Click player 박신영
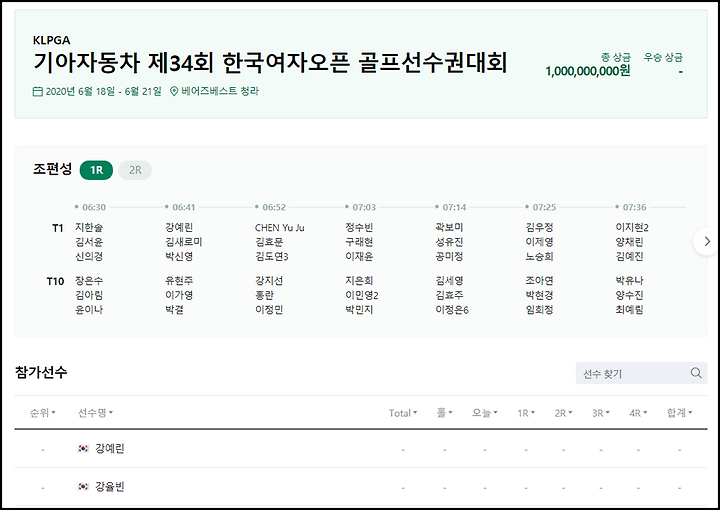Screen dimensions: 720x510 [179, 256]
